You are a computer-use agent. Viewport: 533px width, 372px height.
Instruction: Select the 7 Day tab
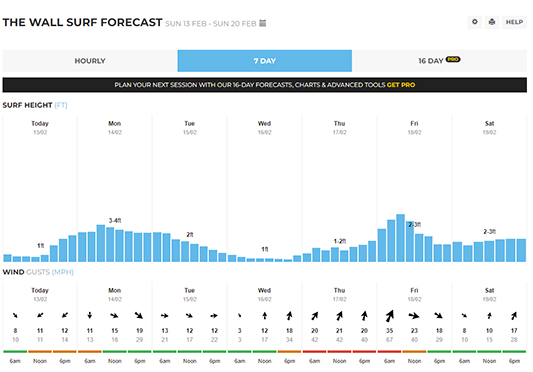point(264,61)
